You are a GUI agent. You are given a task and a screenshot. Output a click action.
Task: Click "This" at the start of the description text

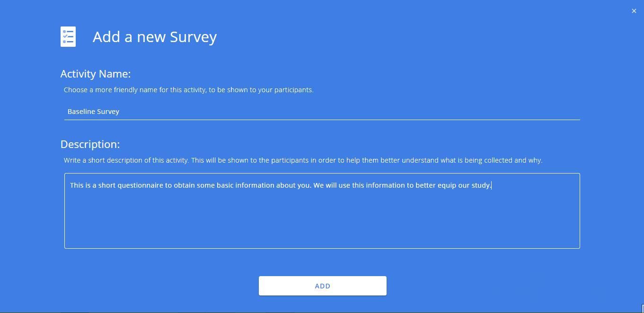[x=77, y=185]
